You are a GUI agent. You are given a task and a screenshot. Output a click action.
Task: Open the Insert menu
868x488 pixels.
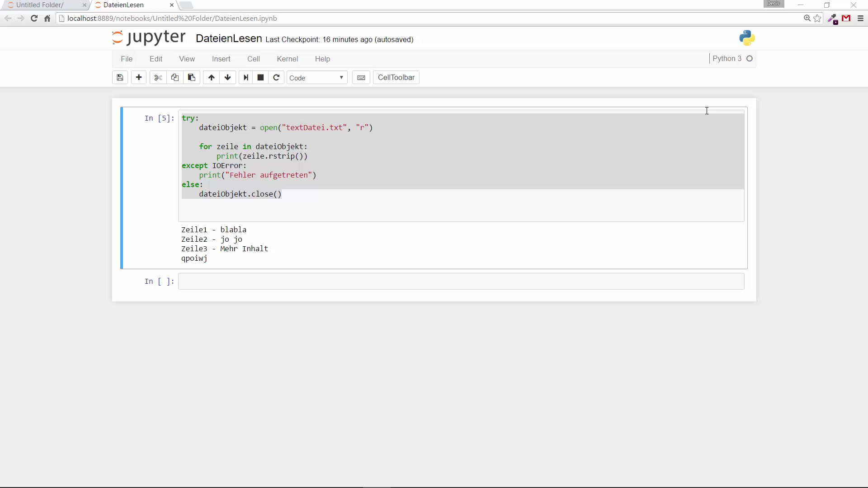pyautogui.click(x=221, y=59)
